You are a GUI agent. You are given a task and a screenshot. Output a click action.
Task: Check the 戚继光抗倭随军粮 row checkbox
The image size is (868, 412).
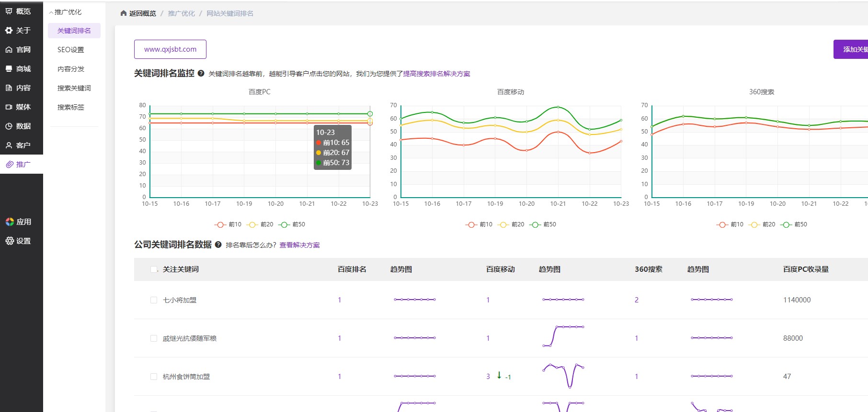click(x=154, y=338)
